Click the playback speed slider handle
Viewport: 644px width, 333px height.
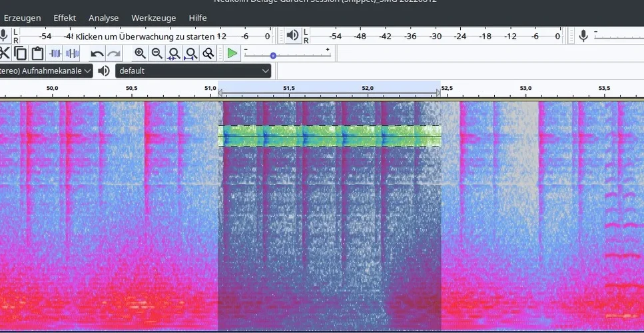pyautogui.click(x=273, y=56)
